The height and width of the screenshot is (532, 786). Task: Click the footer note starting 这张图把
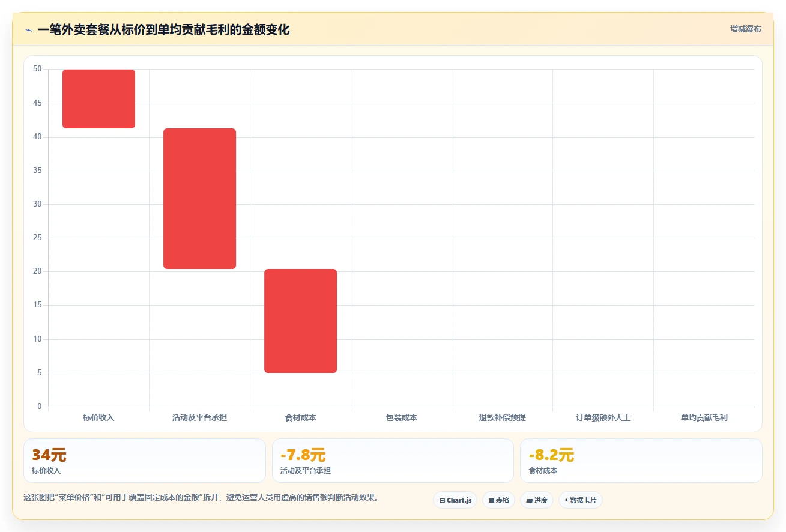201,498
